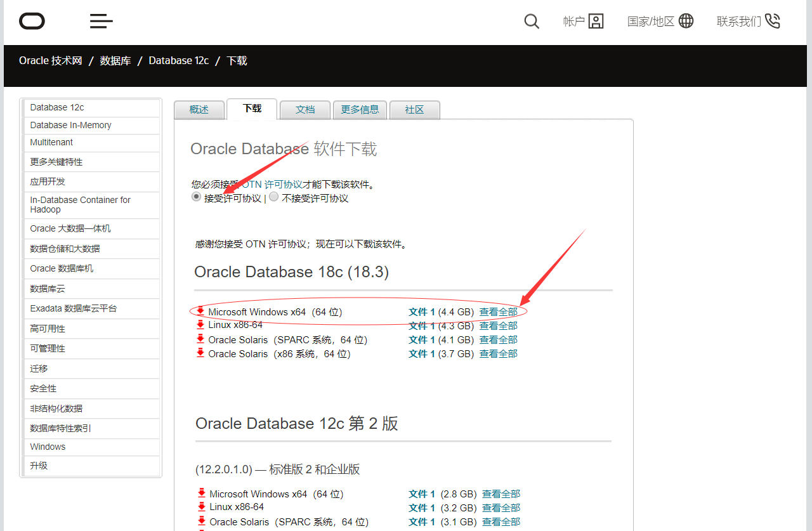Open the hamburger menu icon
The height and width of the screenshot is (531, 812).
pyautogui.click(x=101, y=21)
